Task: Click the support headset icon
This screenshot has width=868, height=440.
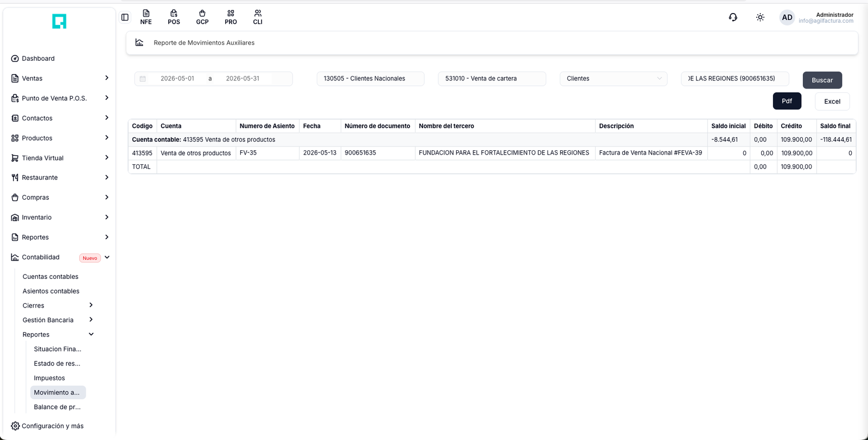Action: (733, 17)
